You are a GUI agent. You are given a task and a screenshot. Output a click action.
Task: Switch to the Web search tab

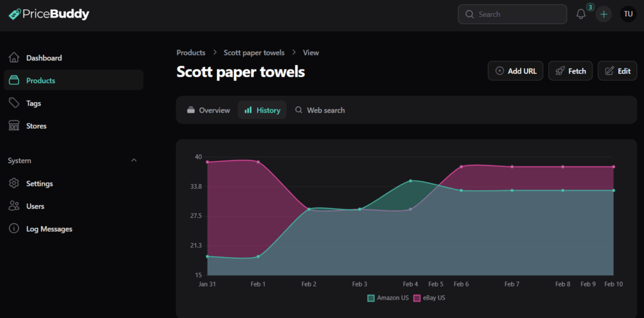[319, 110]
